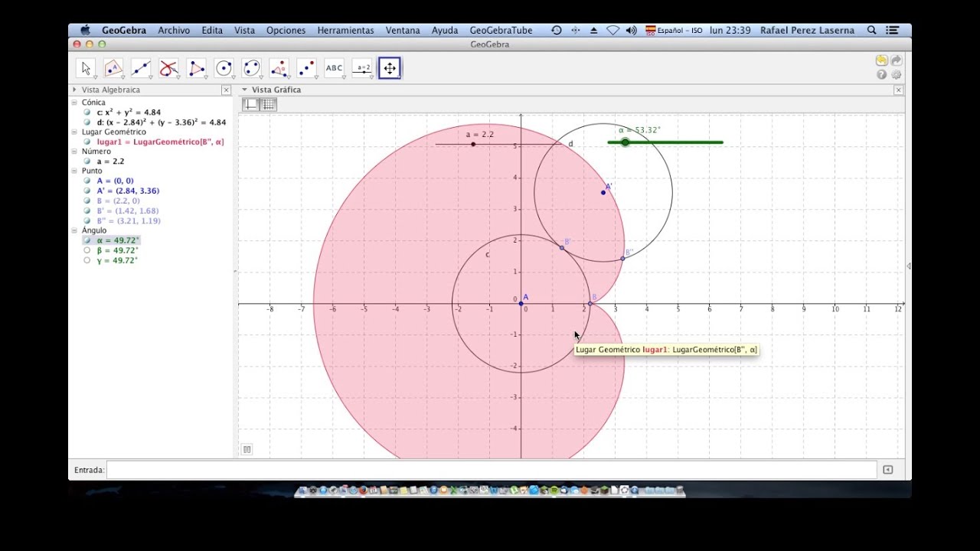Click the small icon at graphics view bottom-left
The height and width of the screenshot is (551, 980).
click(247, 449)
